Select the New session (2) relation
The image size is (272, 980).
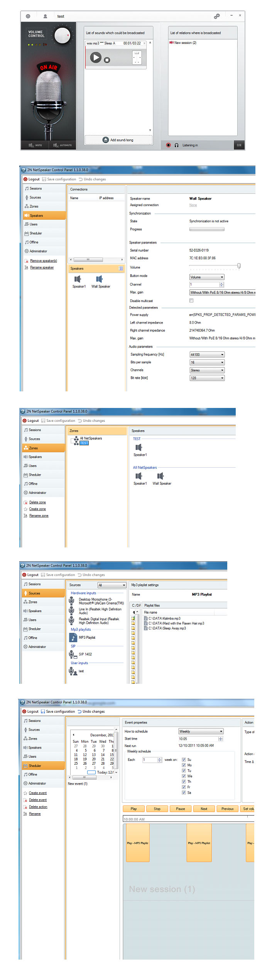coord(183,43)
